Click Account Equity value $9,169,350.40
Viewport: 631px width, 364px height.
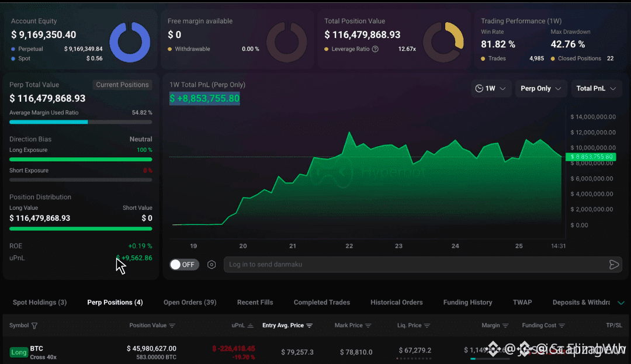(x=43, y=35)
